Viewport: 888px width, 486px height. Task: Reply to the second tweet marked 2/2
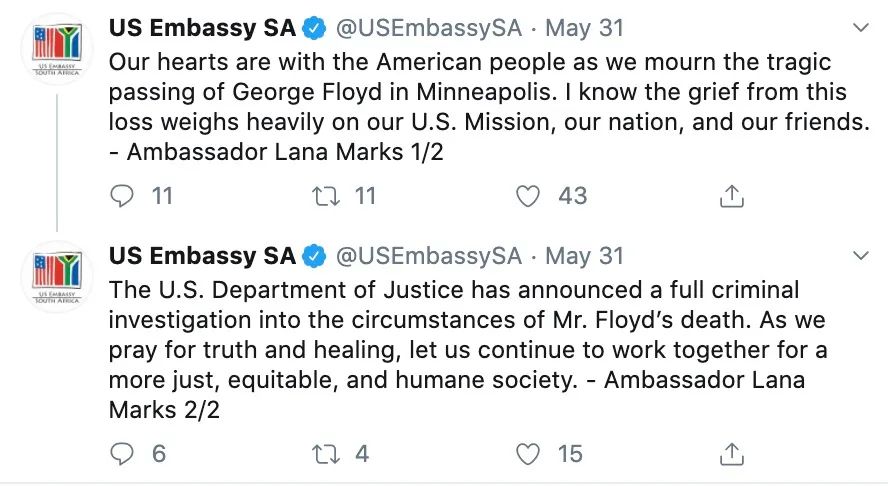point(123,454)
